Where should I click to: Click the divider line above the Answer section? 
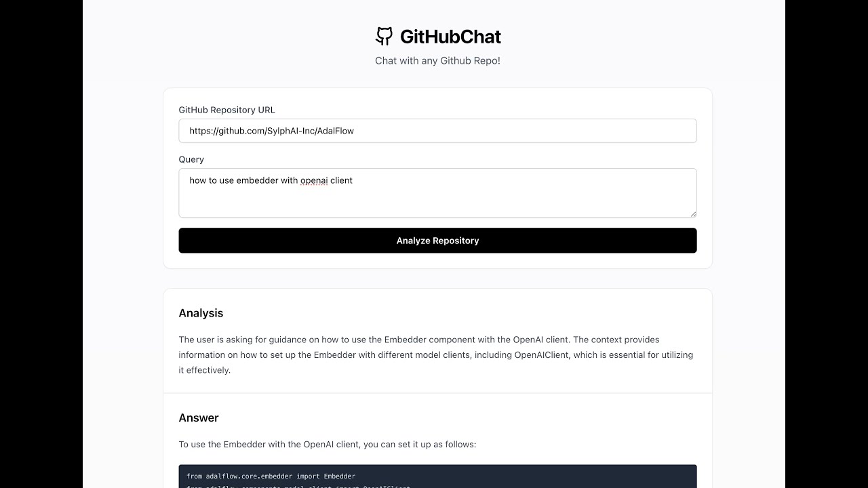437,393
